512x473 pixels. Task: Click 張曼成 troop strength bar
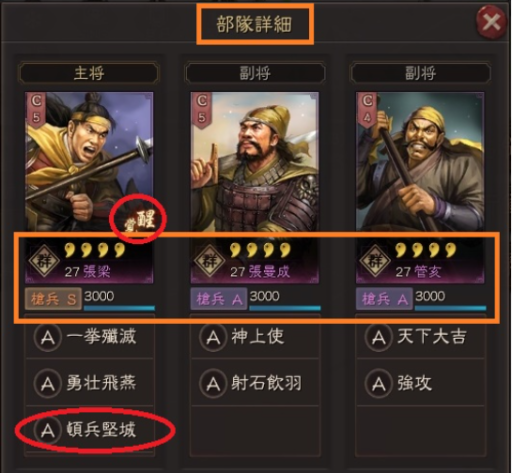[285, 308]
